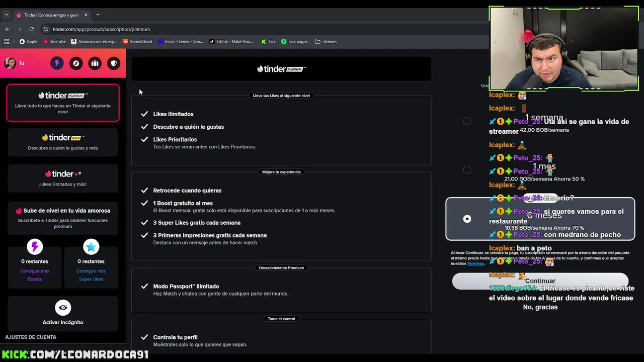Open the SoundCloud bookmark

click(x=137, y=41)
